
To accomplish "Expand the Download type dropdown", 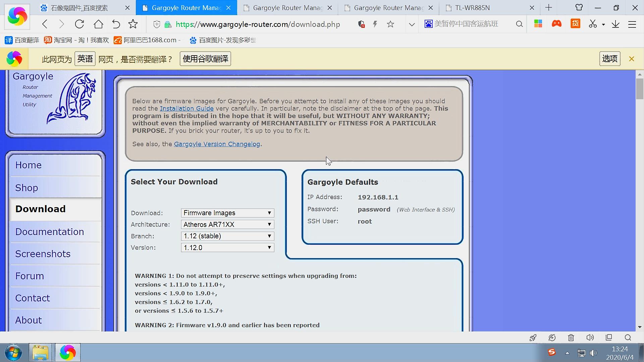I will coord(227,213).
